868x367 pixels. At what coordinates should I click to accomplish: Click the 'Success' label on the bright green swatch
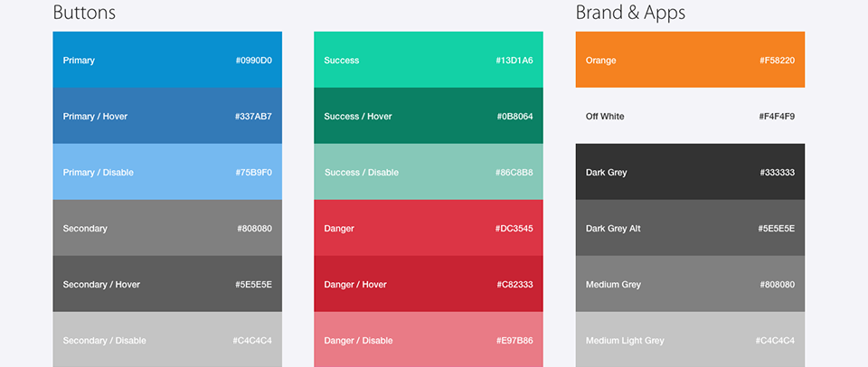342,61
